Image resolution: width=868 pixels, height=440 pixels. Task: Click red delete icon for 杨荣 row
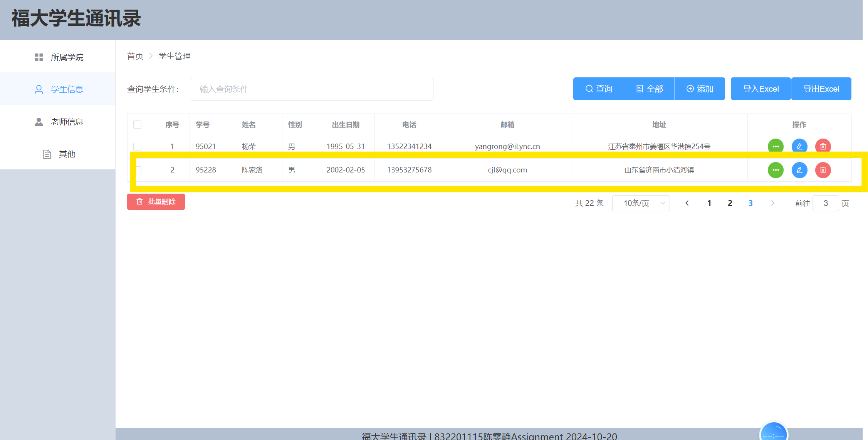[x=823, y=146]
